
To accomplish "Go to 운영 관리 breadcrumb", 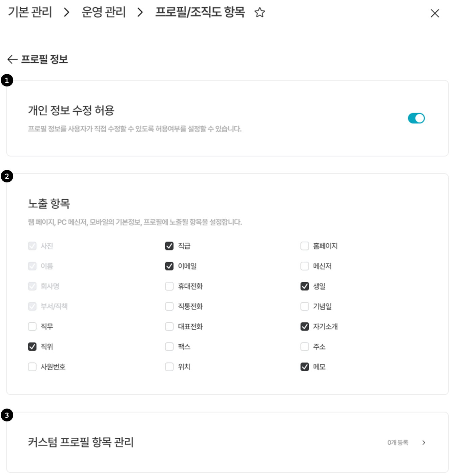I will (x=104, y=12).
